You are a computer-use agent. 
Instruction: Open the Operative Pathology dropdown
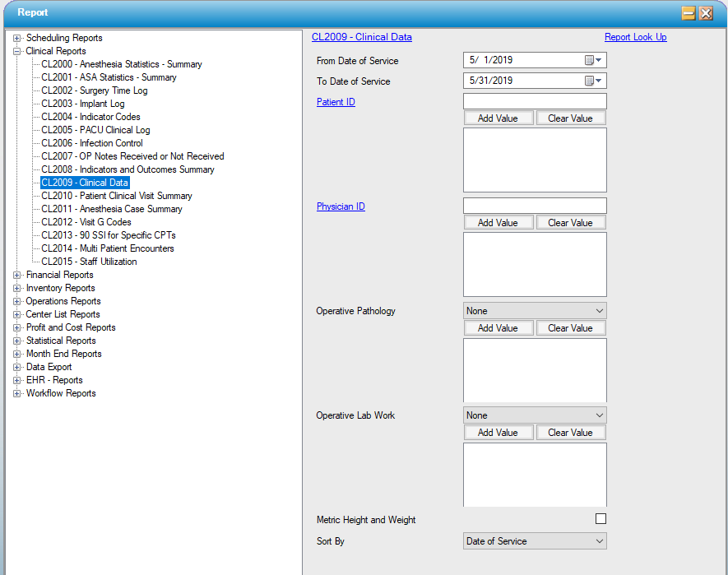535,311
